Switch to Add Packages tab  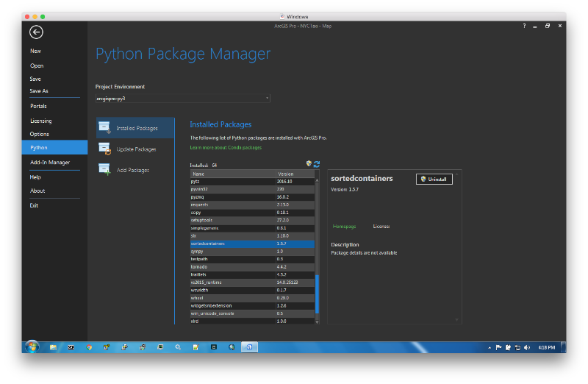(135, 170)
